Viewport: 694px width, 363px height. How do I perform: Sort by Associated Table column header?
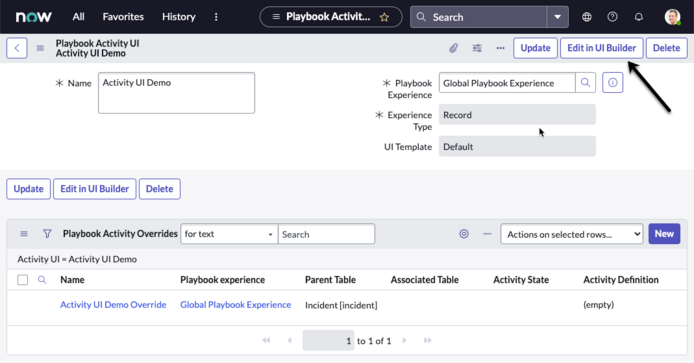[x=424, y=280]
